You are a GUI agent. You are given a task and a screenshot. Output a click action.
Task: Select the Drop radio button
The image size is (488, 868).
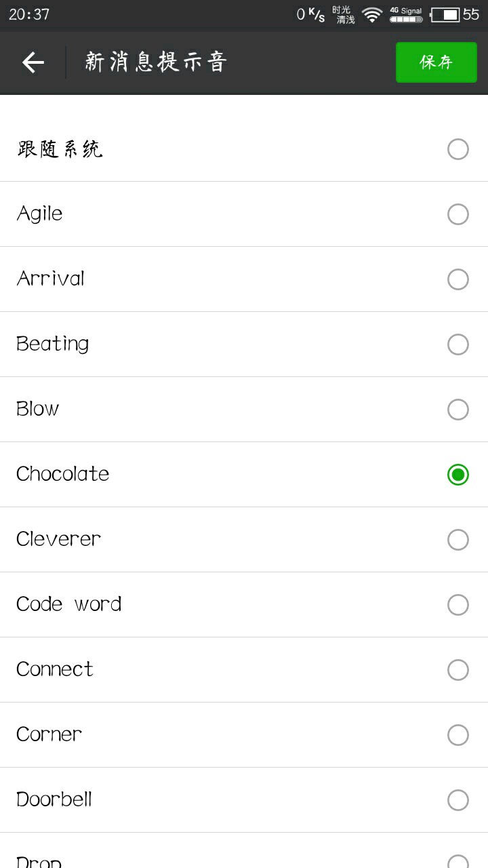point(458,861)
